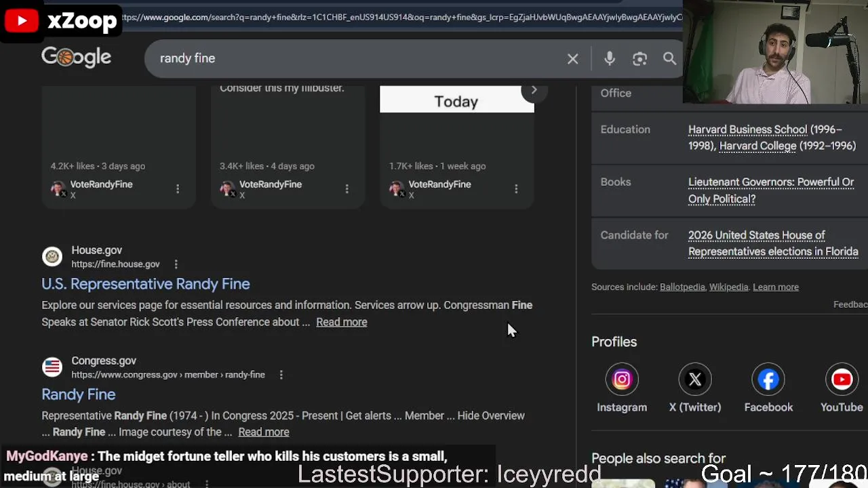Click the 'People also search for' heading
The image size is (868, 488).
coord(658,458)
